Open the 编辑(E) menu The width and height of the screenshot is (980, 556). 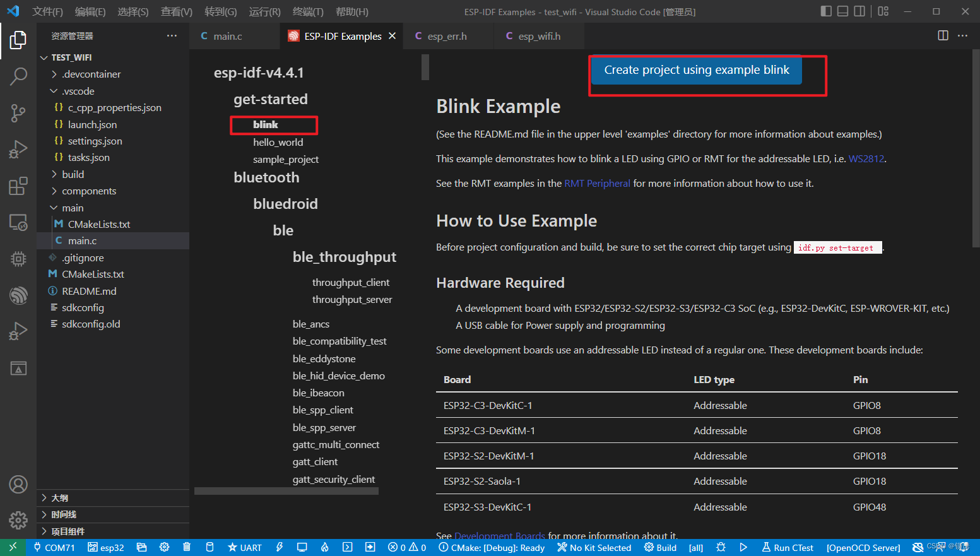90,11
